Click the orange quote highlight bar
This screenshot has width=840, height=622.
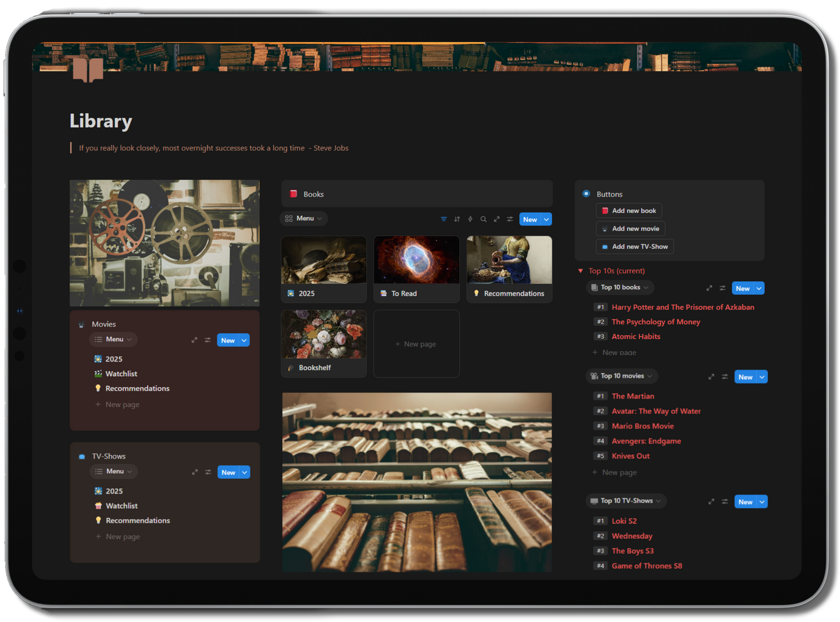pyautogui.click(x=71, y=148)
